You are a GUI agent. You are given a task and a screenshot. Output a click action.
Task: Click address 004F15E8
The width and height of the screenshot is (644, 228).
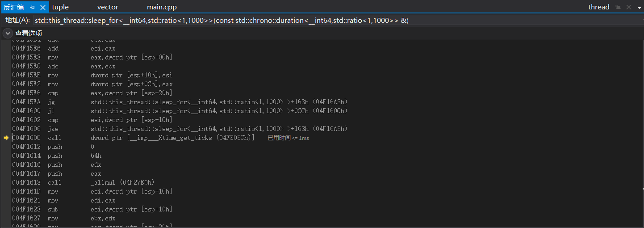coord(26,57)
